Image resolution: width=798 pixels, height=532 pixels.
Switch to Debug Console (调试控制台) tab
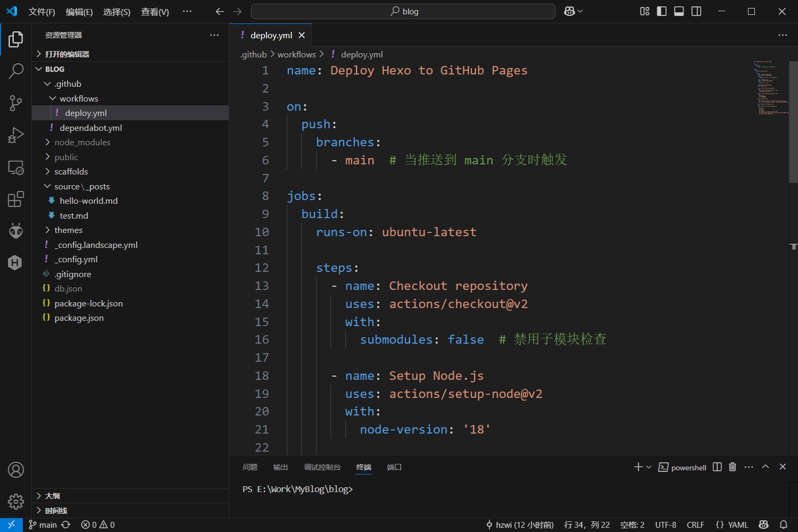point(322,467)
